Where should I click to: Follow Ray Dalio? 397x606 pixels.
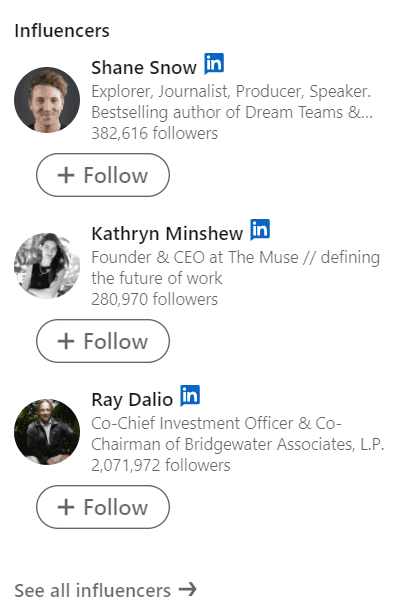103,507
